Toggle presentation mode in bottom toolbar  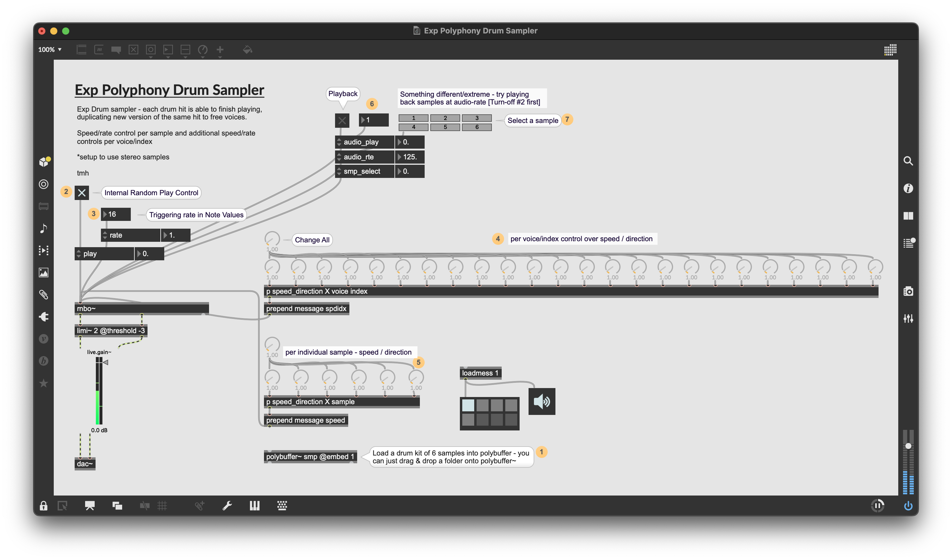(90, 506)
